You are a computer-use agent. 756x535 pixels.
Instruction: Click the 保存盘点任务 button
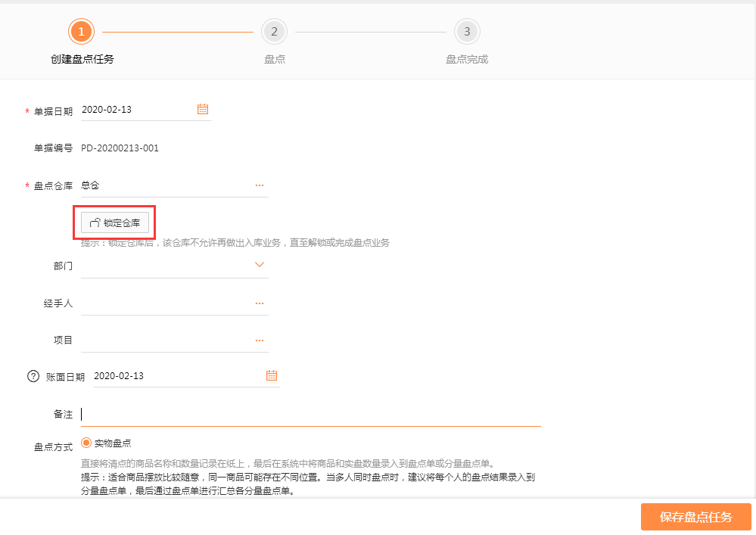pos(695,517)
